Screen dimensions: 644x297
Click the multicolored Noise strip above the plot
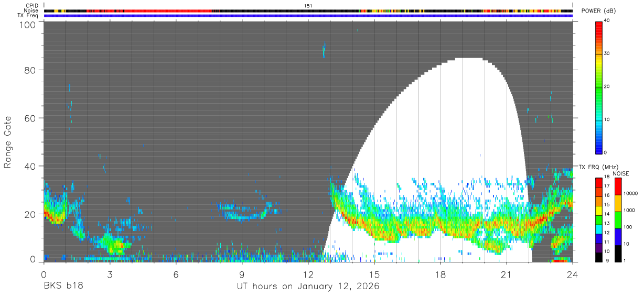pos(308,10)
